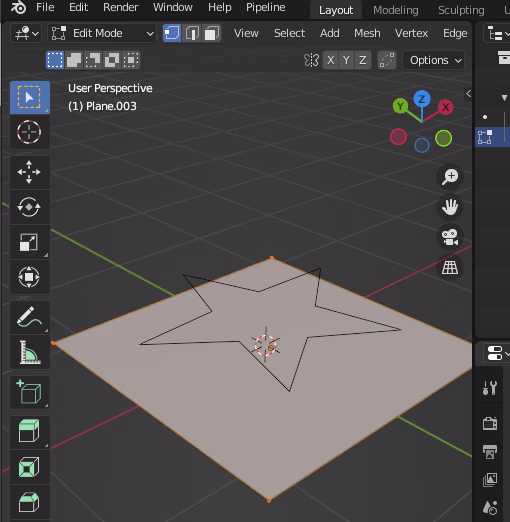Open the Vertex menu
The width and height of the screenshot is (510, 522).
tap(411, 33)
